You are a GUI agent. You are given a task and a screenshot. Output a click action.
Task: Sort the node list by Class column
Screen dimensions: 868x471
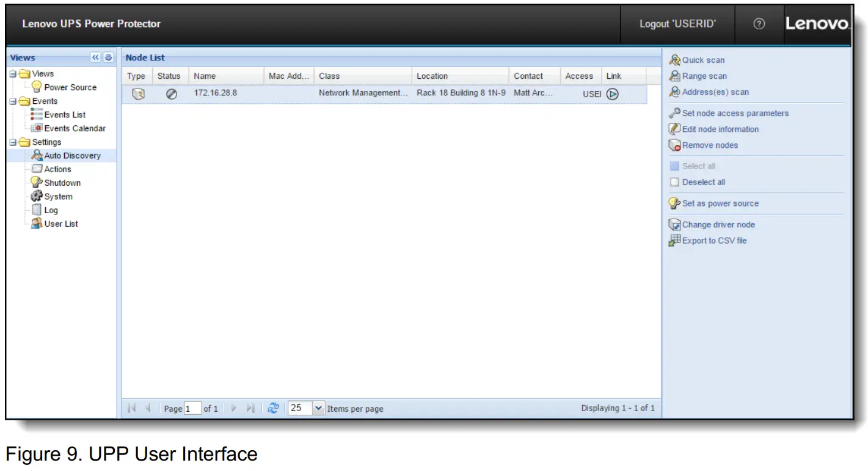(x=362, y=76)
